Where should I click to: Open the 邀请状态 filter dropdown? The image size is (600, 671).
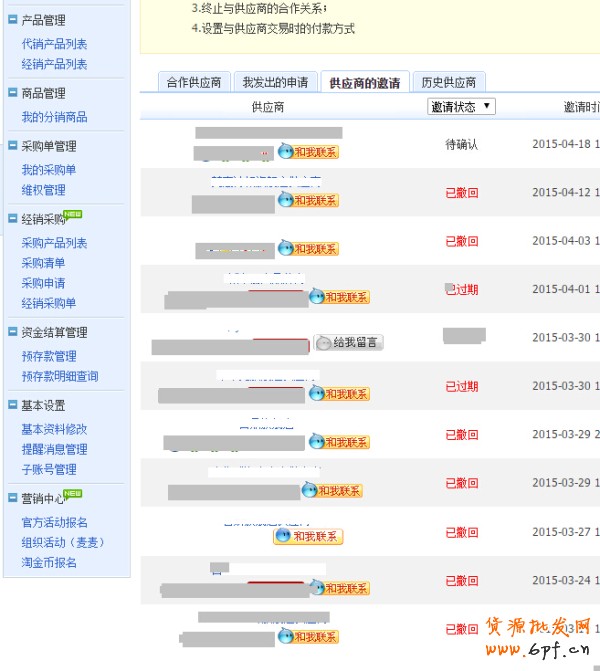461,106
